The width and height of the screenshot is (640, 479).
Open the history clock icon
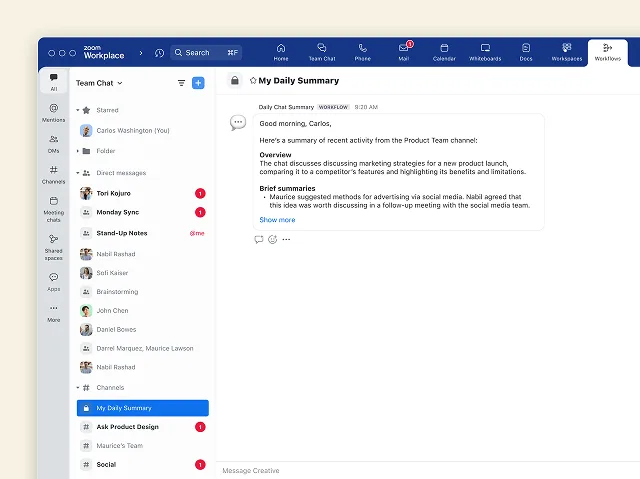159,52
